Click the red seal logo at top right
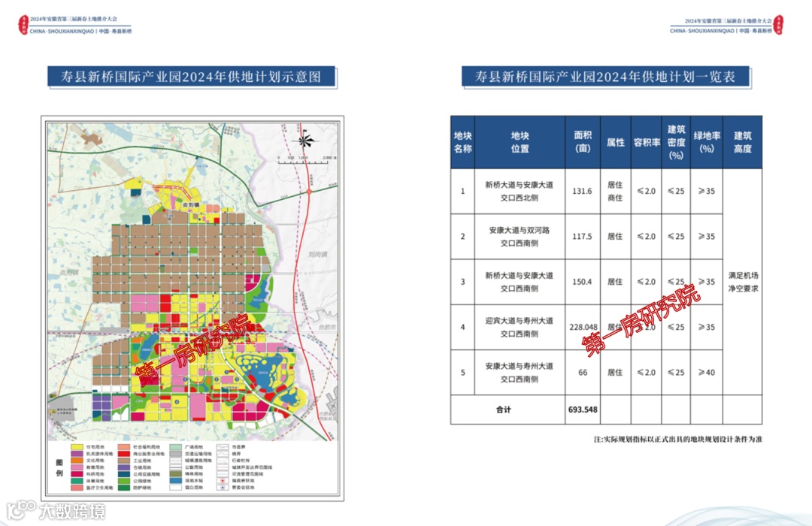This screenshot has width=812, height=526. (778, 25)
